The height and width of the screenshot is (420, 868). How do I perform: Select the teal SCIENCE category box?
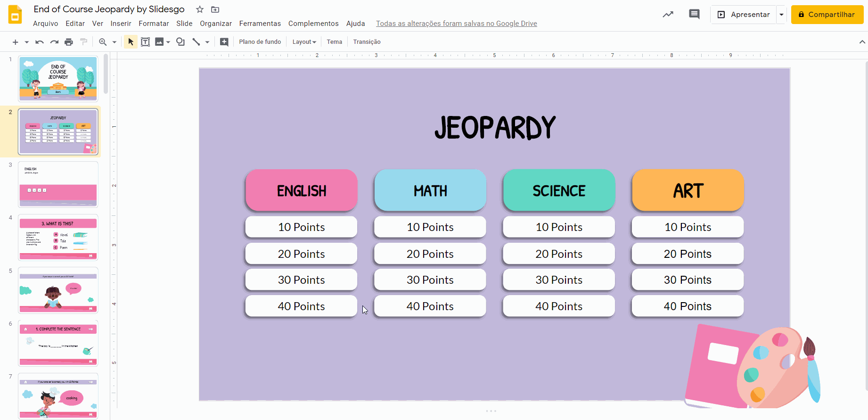pyautogui.click(x=559, y=190)
